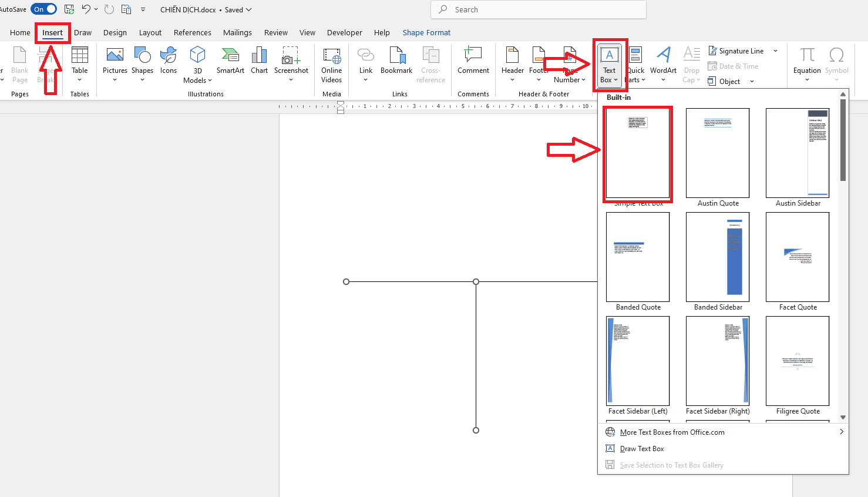Open the Icons gallery
This screenshot has height=497, width=868.
click(x=169, y=62)
